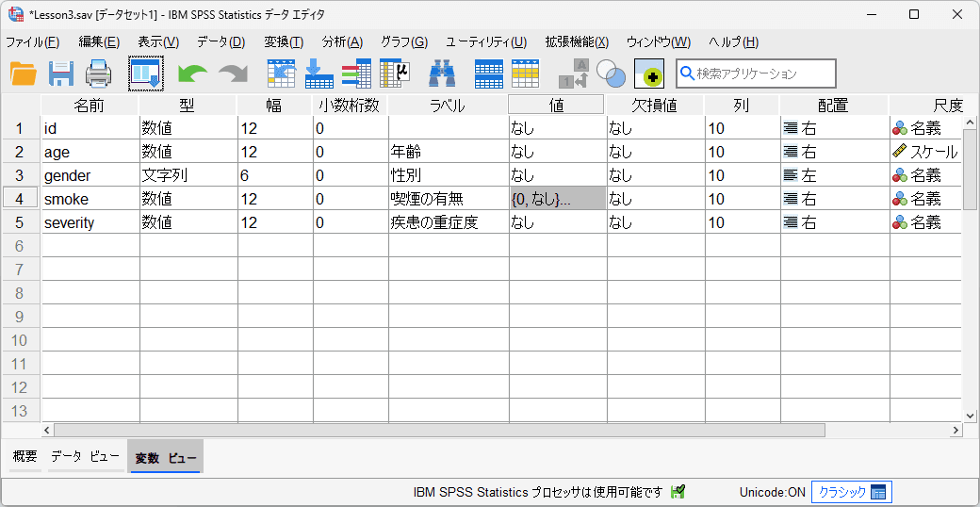The width and height of the screenshot is (980, 507).
Task: Open the ヘルプ(H) menu
Action: (734, 42)
